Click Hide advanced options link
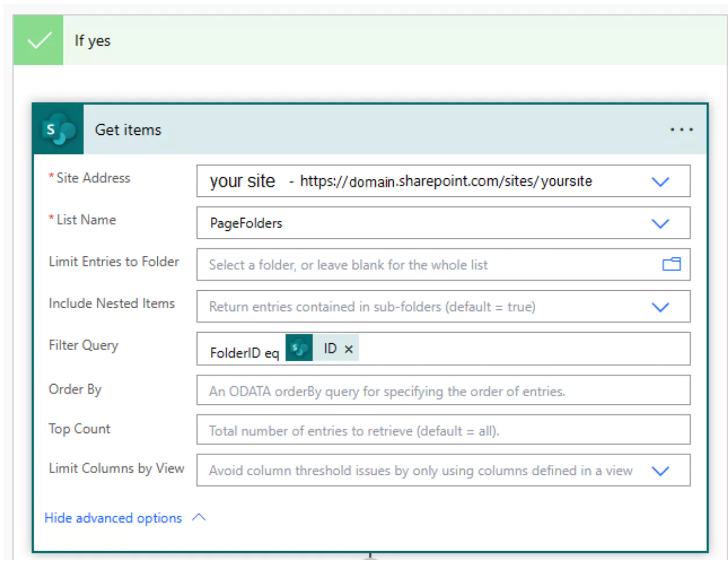Viewport: 728px width, 564px height. pos(113,518)
